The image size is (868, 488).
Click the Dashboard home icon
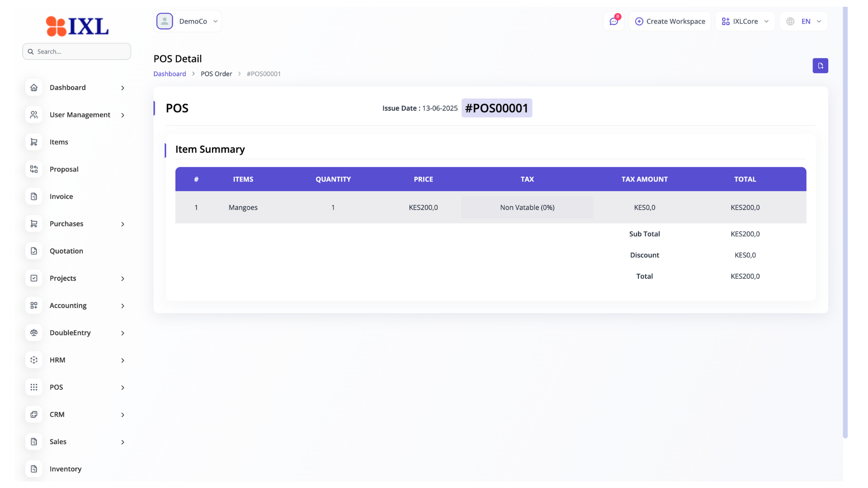(34, 88)
